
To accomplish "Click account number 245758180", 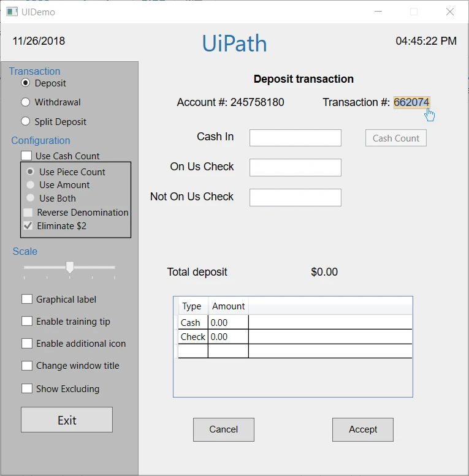I will click(x=257, y=102).
